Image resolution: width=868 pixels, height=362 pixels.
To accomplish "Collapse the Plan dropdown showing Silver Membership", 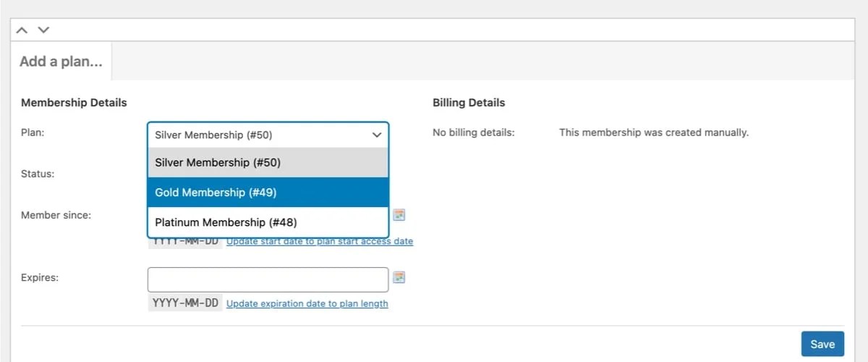I will [x=268, y=135].
